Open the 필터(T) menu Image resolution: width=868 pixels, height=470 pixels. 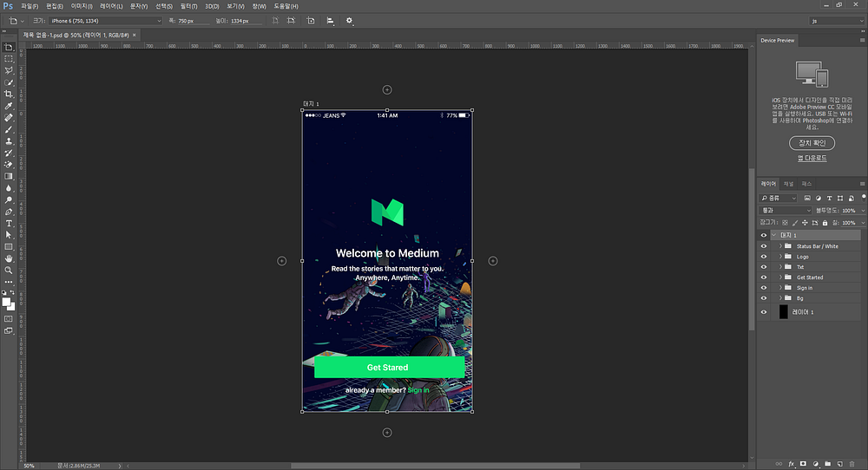pos(188,6)
